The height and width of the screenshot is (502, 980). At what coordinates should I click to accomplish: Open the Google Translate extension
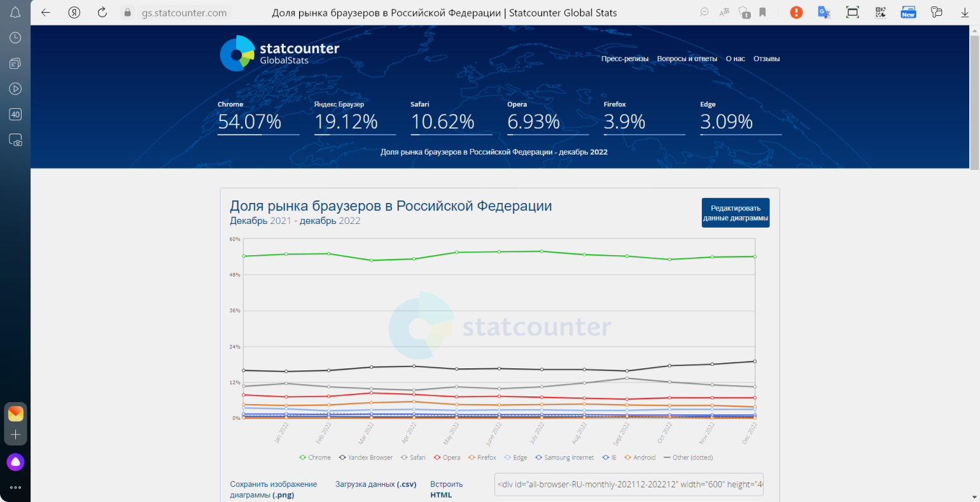pos(824,12)
